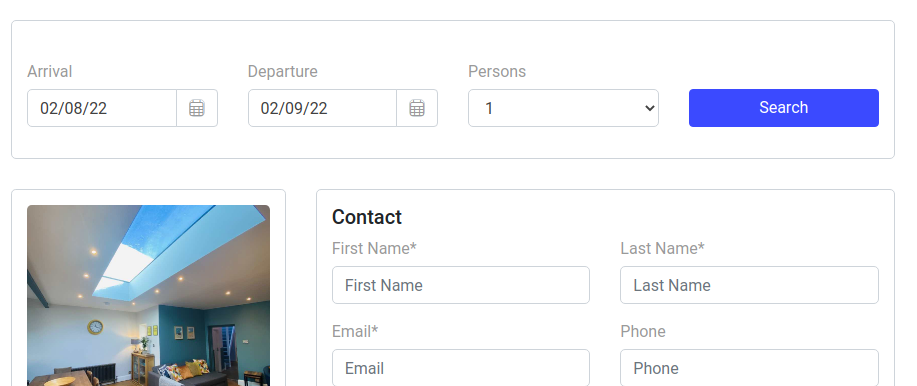
Task: Click the Departure field label
Action: (x=282, y=71)
